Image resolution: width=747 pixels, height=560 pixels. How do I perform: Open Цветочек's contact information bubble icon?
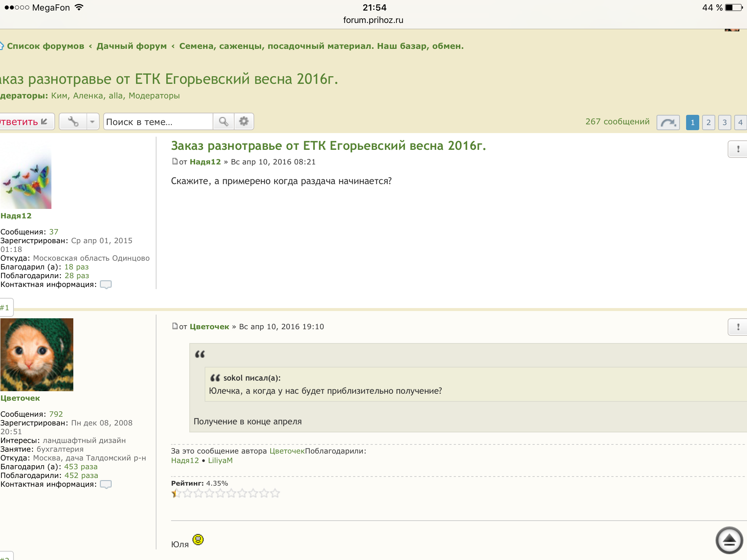[x=106, y=484]
